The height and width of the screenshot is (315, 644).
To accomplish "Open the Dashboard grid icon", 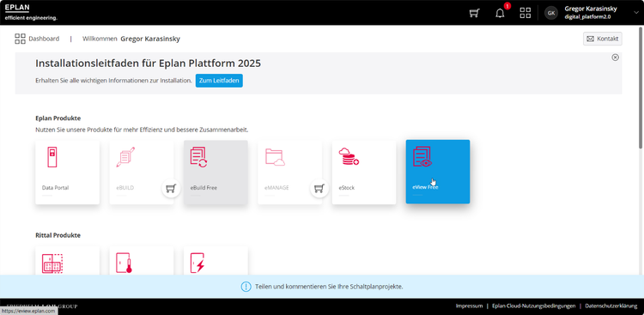I will click(20, 39).
